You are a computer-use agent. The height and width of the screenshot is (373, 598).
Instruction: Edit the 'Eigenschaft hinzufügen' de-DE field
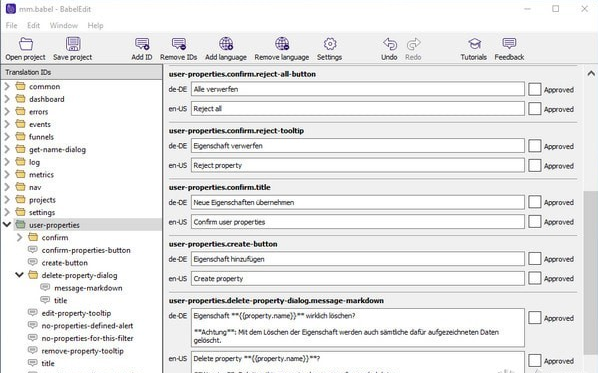click(358, 259)
